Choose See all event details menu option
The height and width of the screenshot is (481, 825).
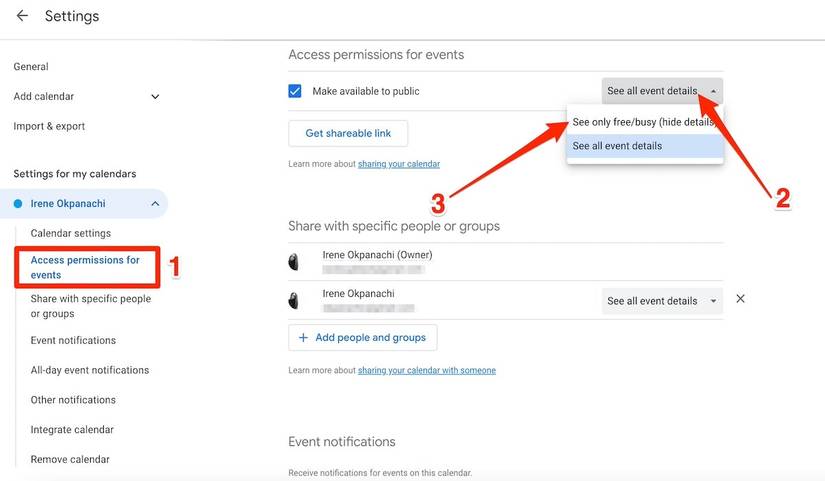coord(617,146)
